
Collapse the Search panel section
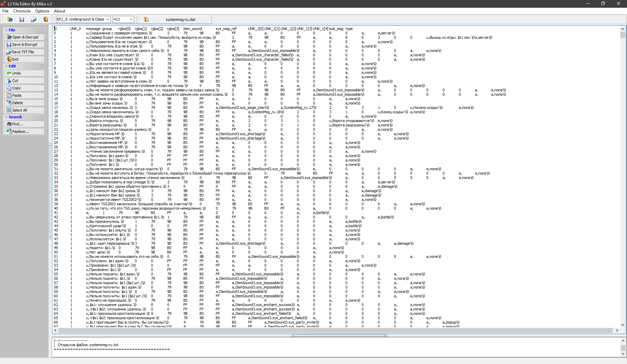[6, 117]
